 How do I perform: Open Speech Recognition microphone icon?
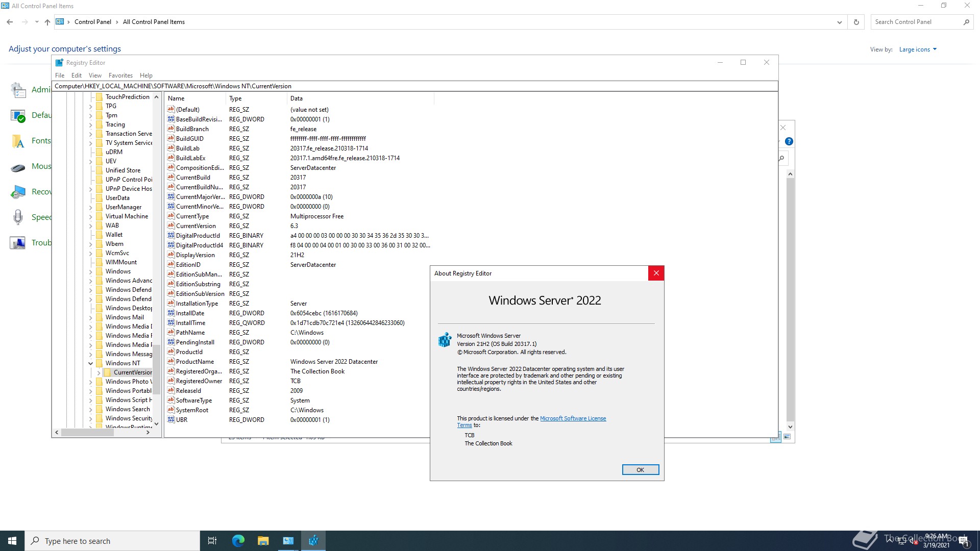coord(18,217)
